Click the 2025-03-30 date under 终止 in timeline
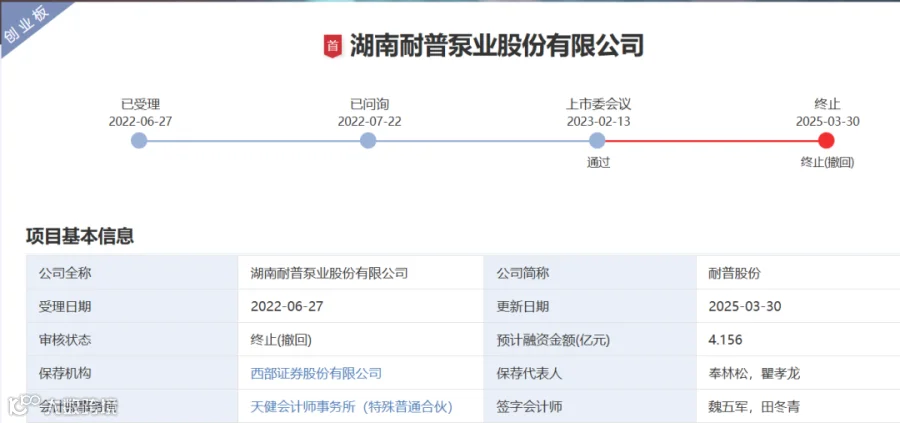900x423 pixels. point(828,122)
